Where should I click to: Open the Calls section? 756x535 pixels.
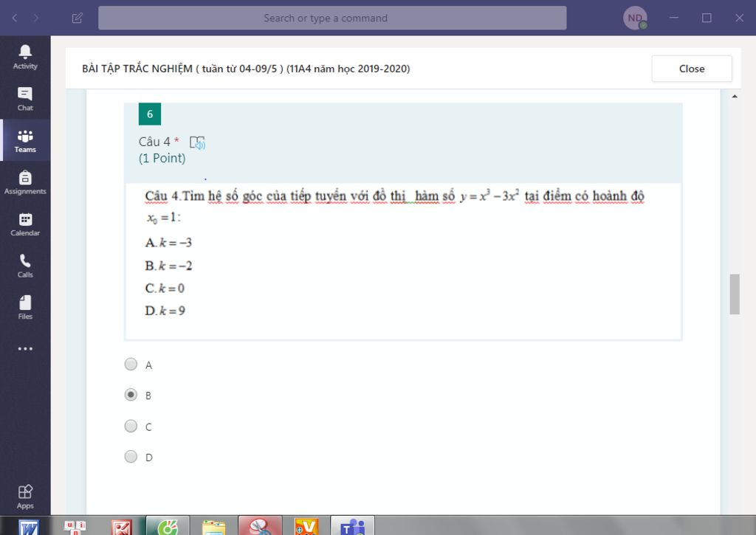[x=25, y=266]
